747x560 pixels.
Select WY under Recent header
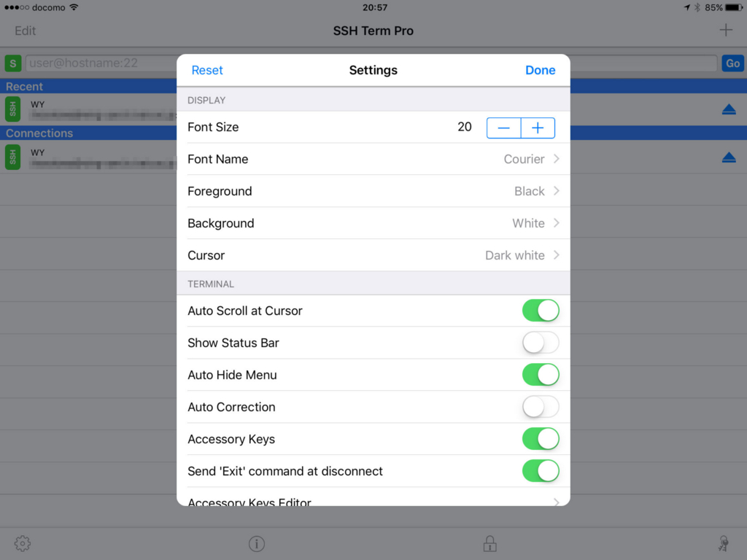coord(38,104)
